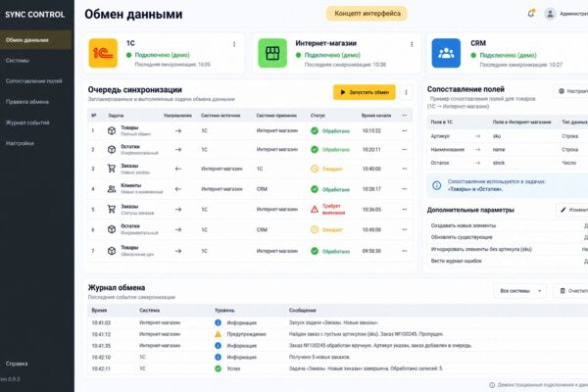Click the footer demo-data info icon
This screenshot has height=392, width=588.
coord(492,385)
